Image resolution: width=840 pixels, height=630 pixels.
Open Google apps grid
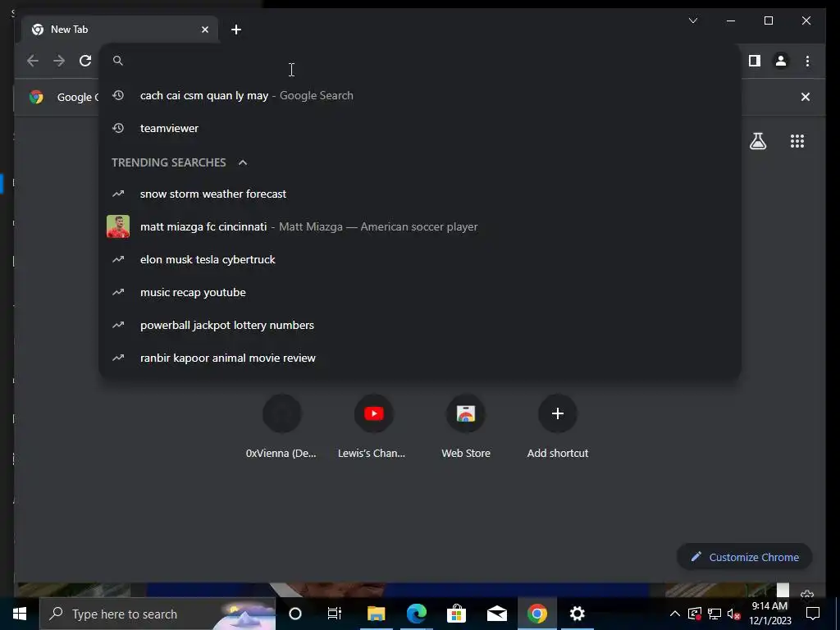pyautogui.click(x=797, y=141)
